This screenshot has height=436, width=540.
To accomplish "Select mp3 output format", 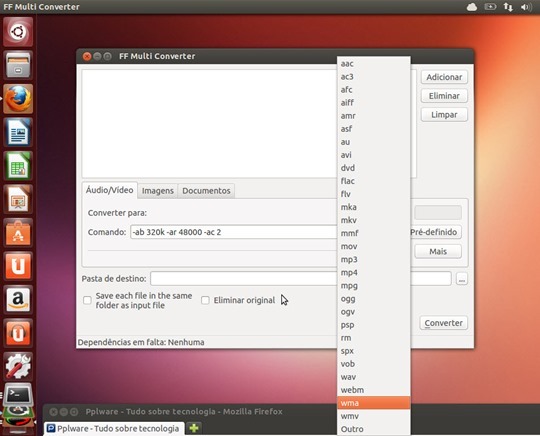I will click(374, 260).
